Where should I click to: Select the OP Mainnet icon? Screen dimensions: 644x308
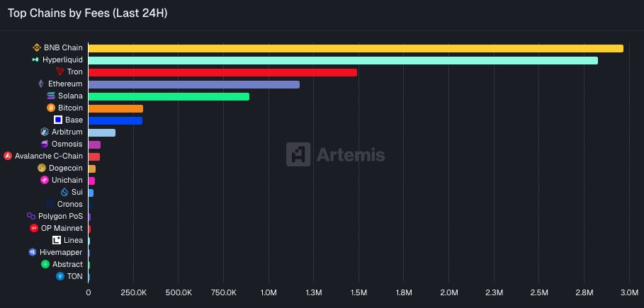[34, 228]
